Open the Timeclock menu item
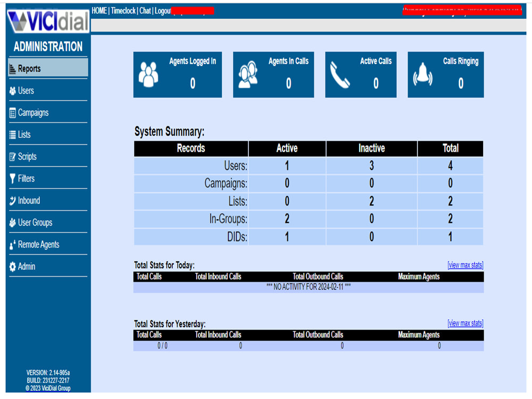 [x=122, y=10]
